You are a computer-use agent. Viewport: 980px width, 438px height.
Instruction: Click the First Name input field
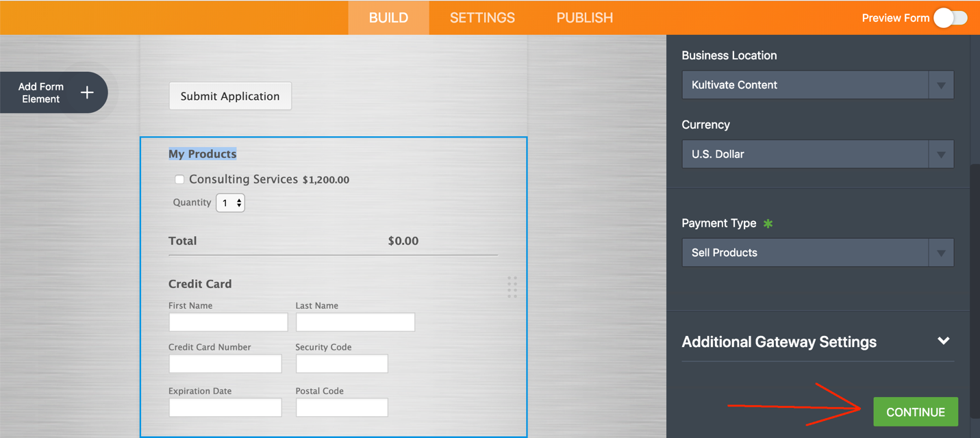click(x=228, y=322)
